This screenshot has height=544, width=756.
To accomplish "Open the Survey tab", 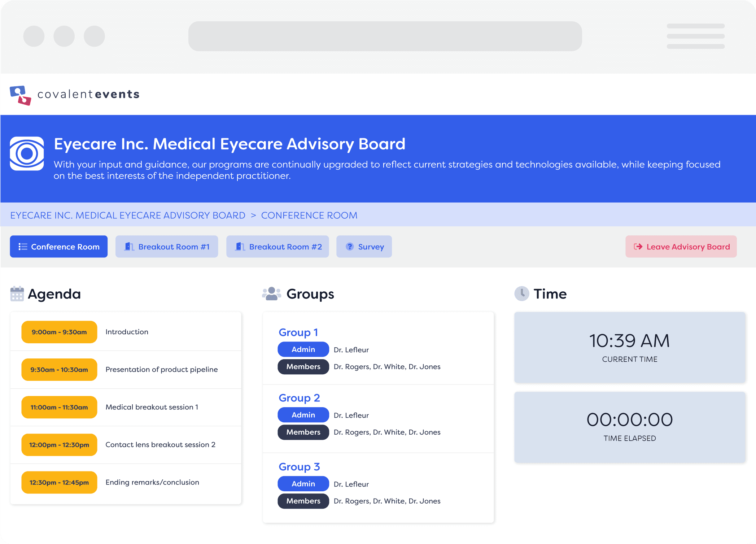I will [x=364, y=247].
